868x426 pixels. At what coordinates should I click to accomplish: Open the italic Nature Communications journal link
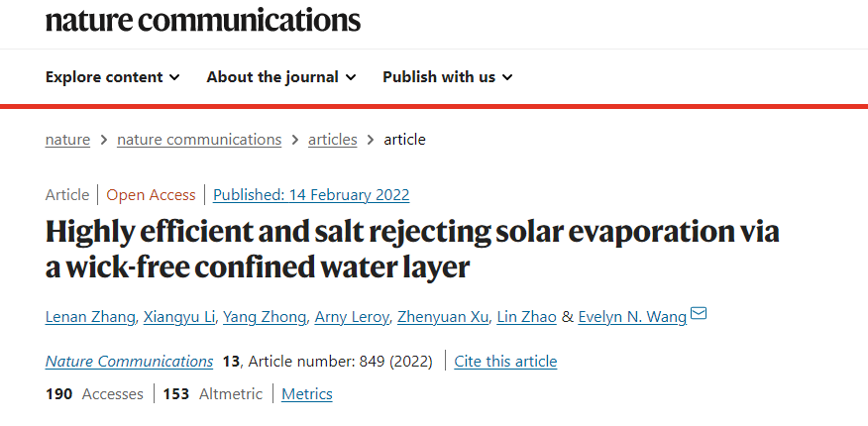tap(129, 362)
